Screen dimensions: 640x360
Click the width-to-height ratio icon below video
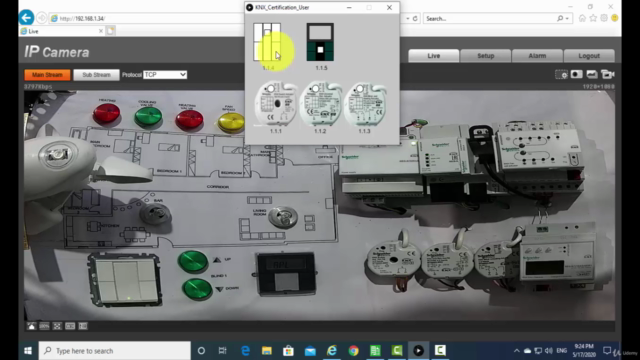[x=70, y=326]
